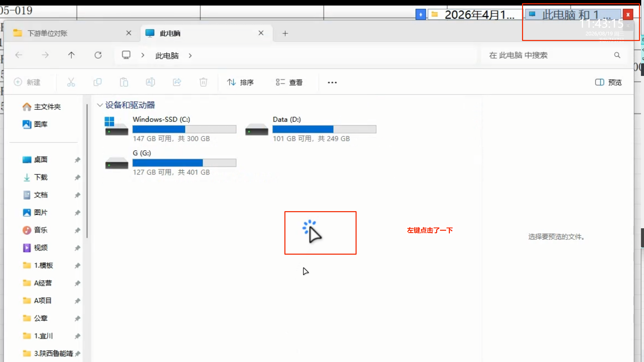Viewport: 644px width, 362px height.
Task: Open the 新建 new item button
Action: point(27,82)
